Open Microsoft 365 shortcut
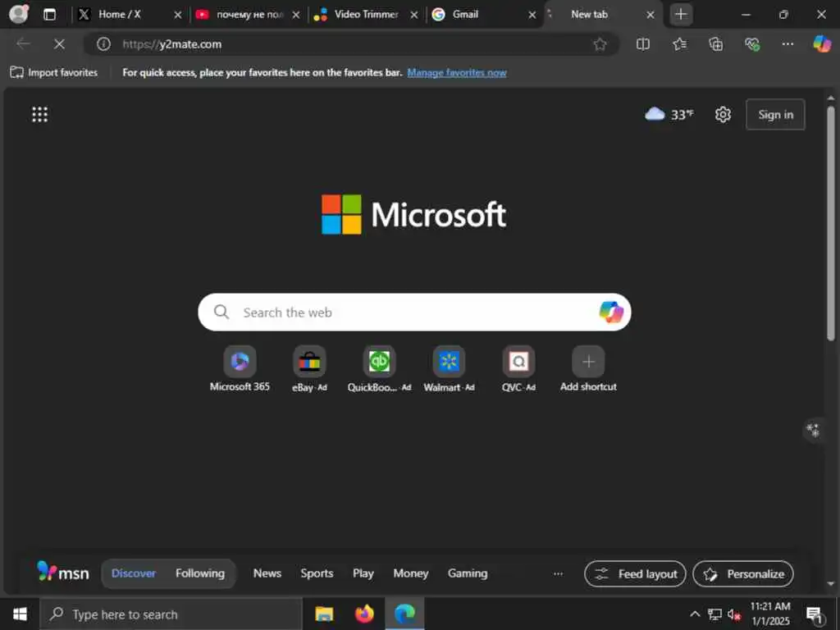The image size is (840, 630). (240, 369)
